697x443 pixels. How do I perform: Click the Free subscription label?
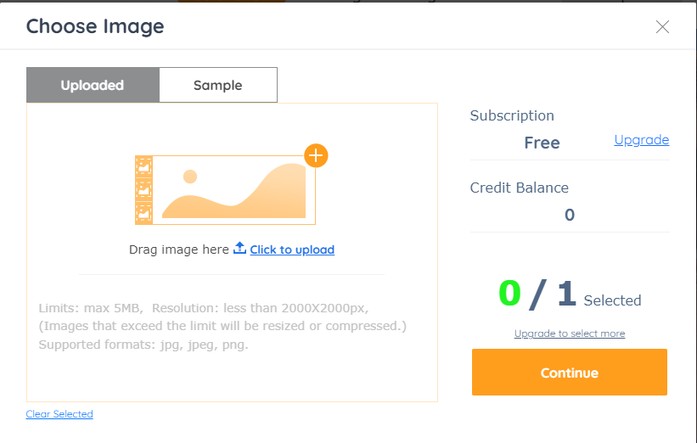coord(542,143)
